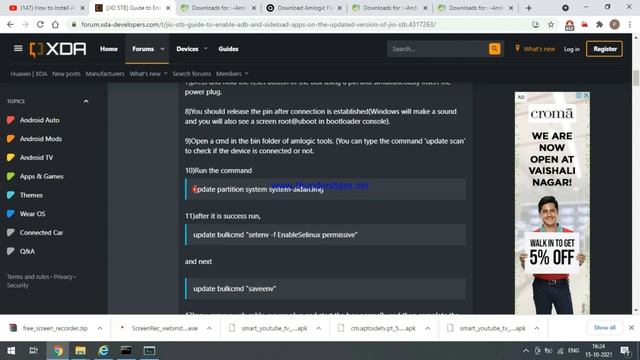The height and width of the screenshot is (360, 640).
Task: Open the command prompt taskbar icon
Action: (126, 351)
